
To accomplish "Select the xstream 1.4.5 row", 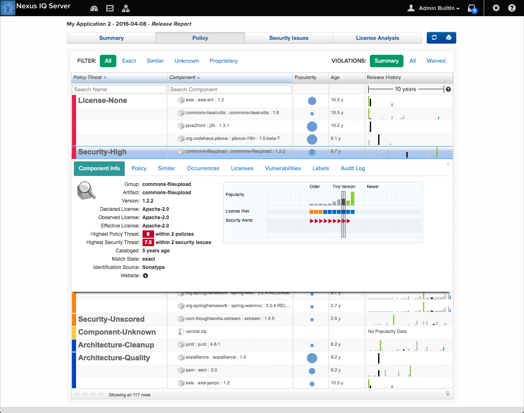I will coord(262,319).
